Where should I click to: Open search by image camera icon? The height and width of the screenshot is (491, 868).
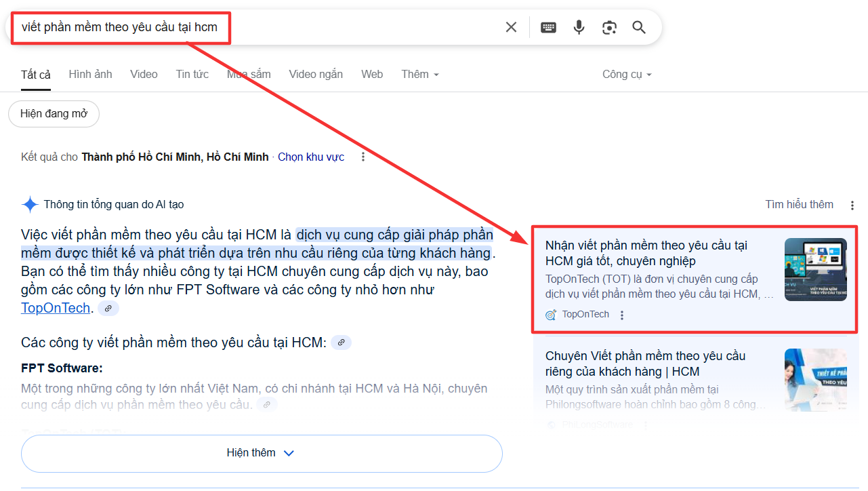pyautogui.click(x=609, y=27)
